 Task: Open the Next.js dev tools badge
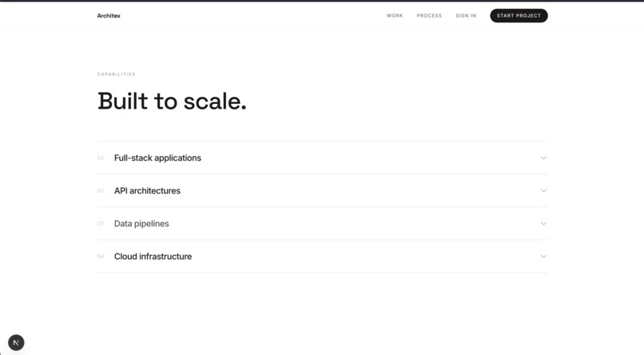[16, 342]
